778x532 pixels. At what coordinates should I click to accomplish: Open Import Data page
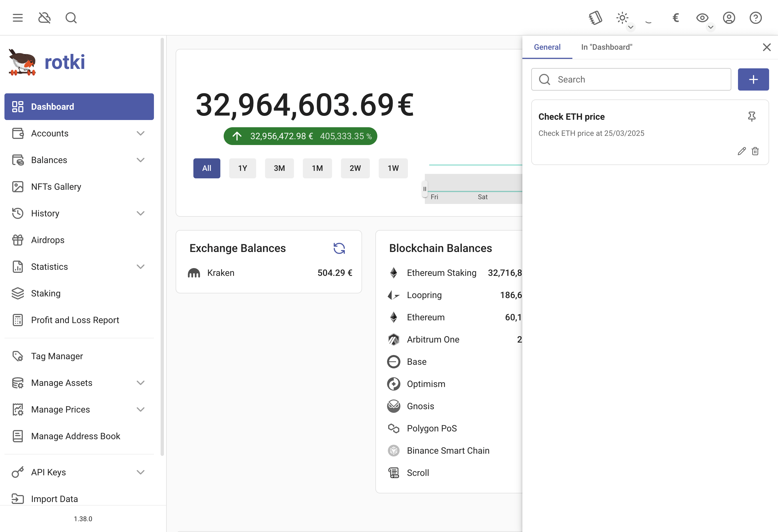click(x=79, y=499)
